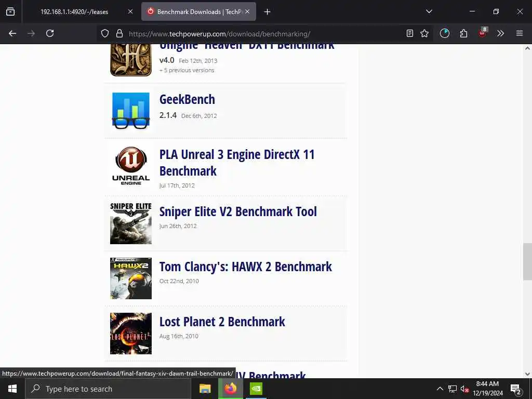The image size is (532, 399).
Task: Open the Firefox View icon at top left
Action: pos(10,11)
